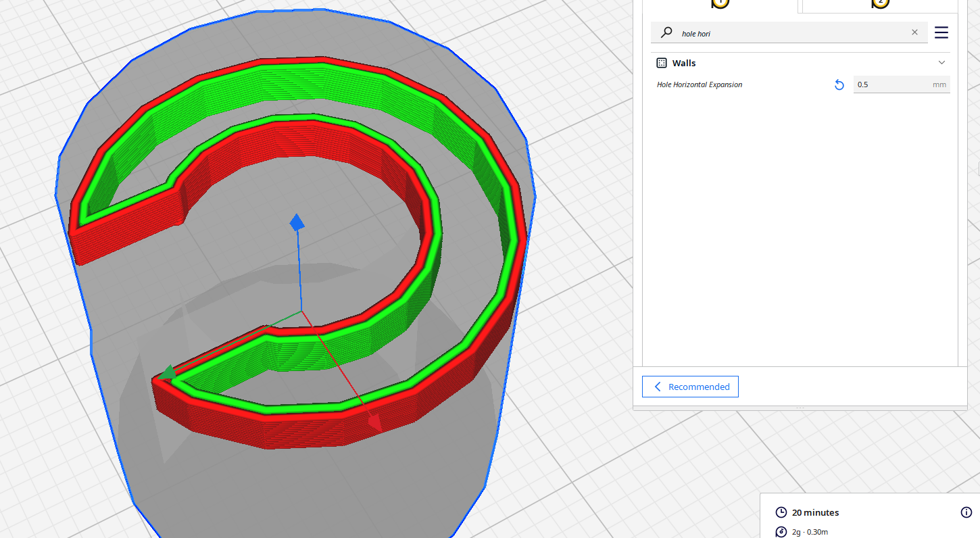This screenshot has width=980, height=538.
Task: Edit the Hole Horizontal Expansion value field
Action: point(902,84)
